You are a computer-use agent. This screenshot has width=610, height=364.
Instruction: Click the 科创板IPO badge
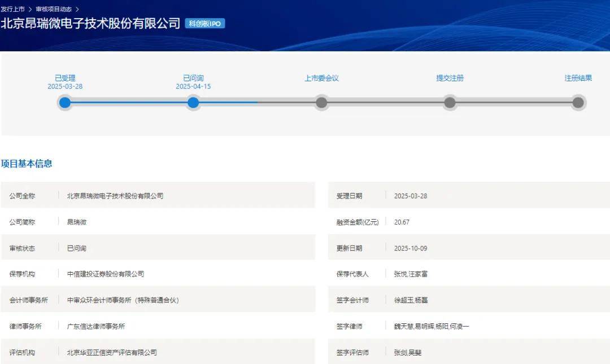click(x=204, y=24)
